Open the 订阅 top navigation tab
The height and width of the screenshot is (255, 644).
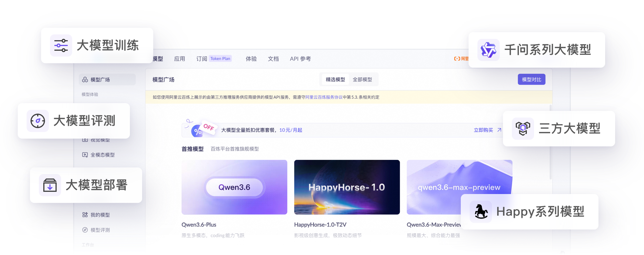click(x=202, y=59)
